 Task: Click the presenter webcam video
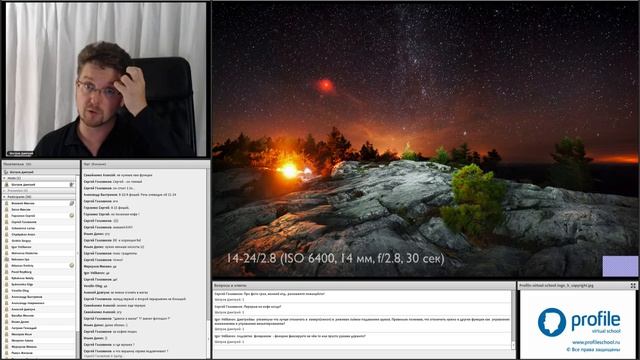click(x=106, y=79)
